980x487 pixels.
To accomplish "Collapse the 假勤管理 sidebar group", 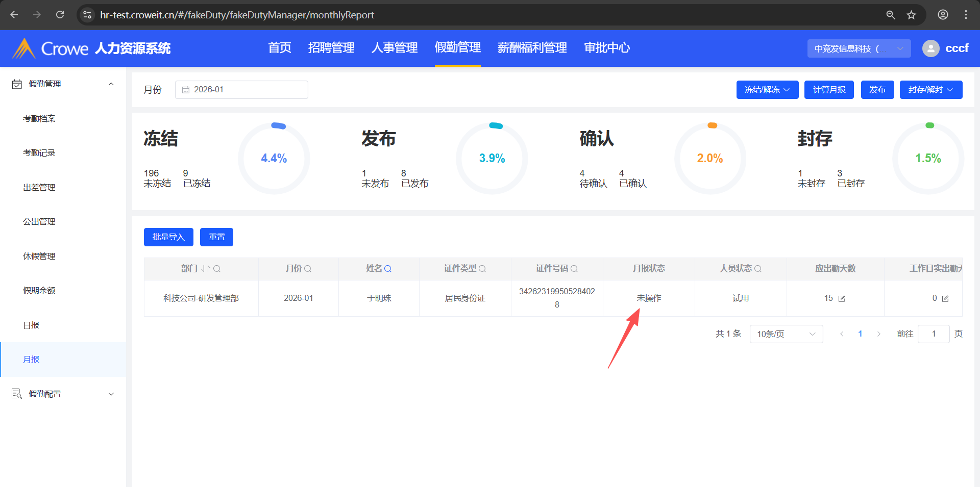I will click(x=111, y=84).
